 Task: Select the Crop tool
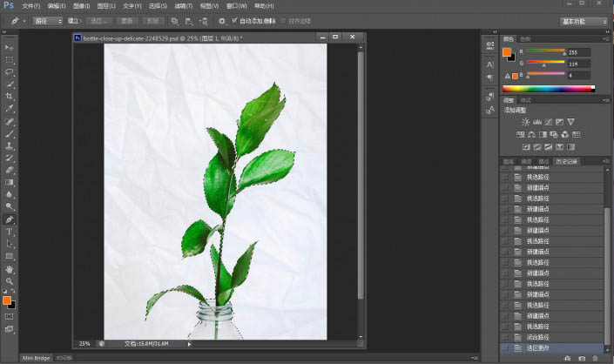10,96
